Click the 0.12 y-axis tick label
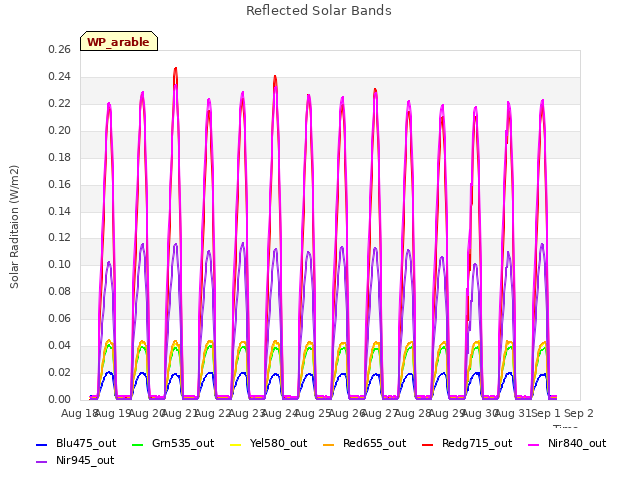 [59, 238]
